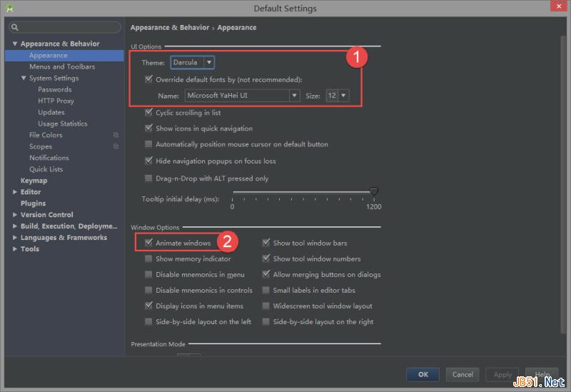Expand Build, Execution, Deployment node

coord(15,226)
